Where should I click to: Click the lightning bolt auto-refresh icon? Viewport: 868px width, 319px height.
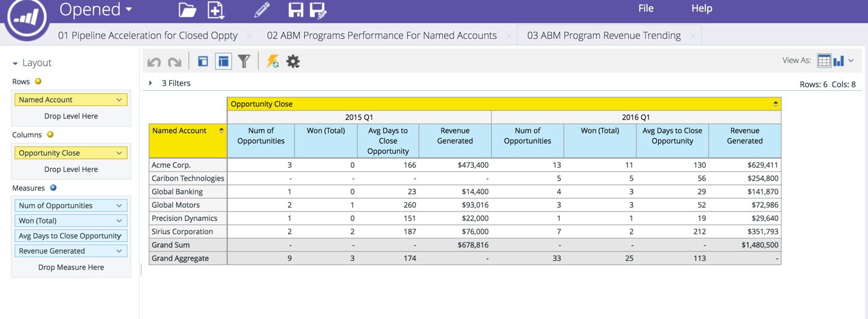tap(272, 61)
